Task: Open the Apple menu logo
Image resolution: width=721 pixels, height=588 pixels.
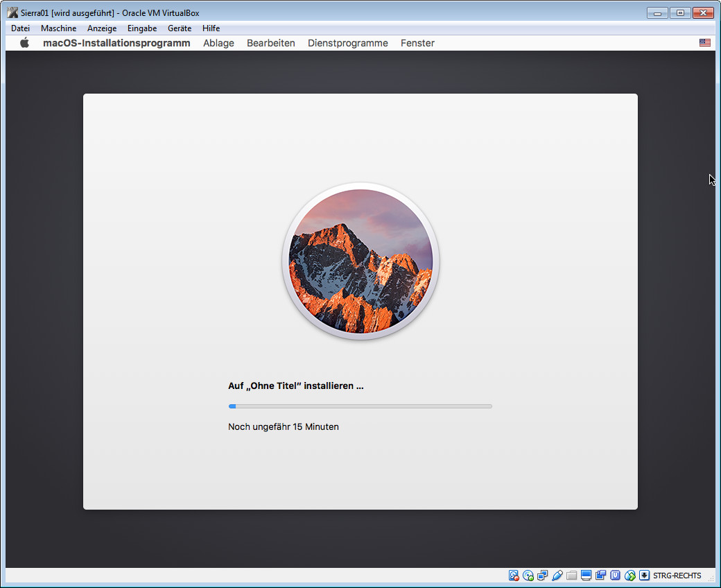Action: [x=25, y=43]
